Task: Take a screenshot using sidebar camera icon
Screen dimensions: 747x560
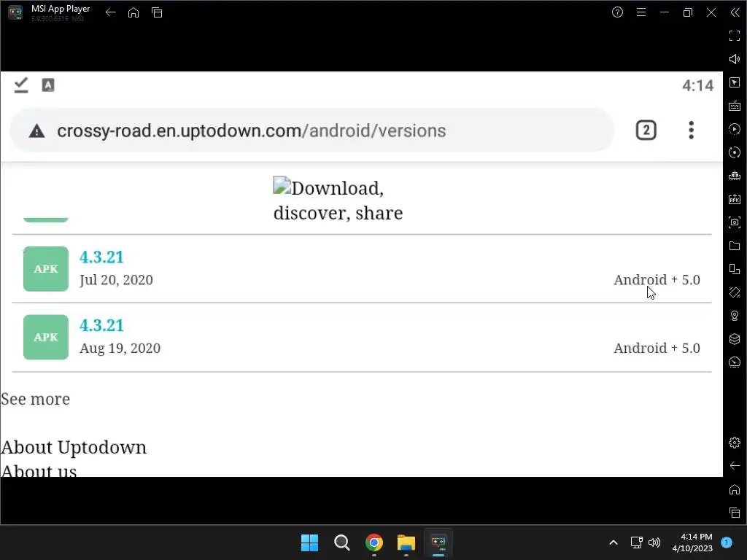Action: [x=735, y=222]
